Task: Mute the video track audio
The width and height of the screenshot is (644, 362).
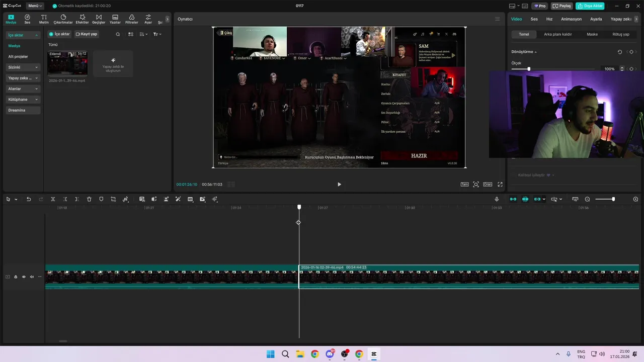Action: (x=32, y=277)
